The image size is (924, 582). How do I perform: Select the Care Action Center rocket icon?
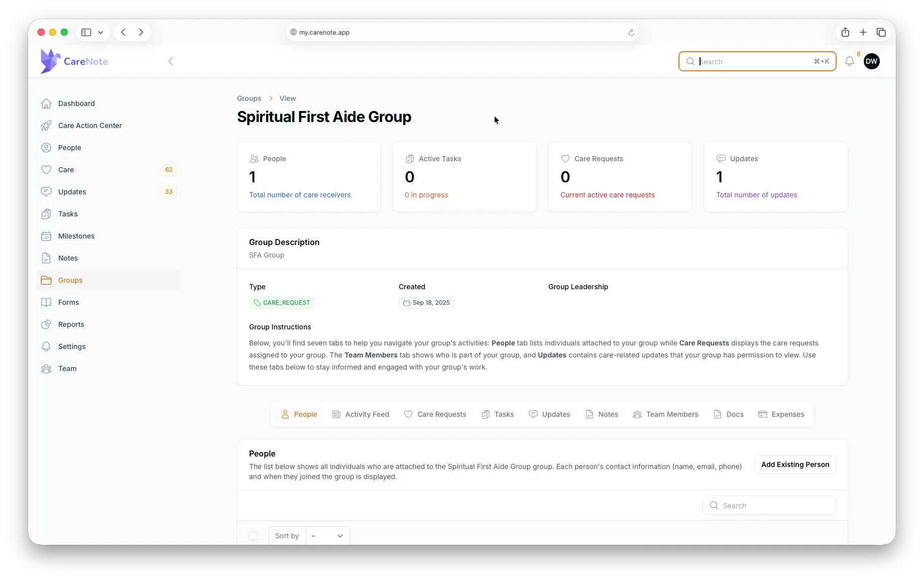[x=46, y=126]
